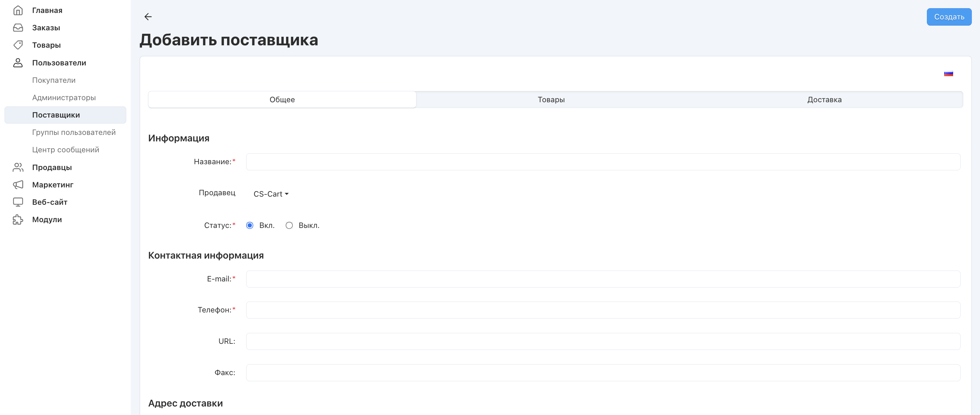Switch to the Доставка tab
The height and width of the screenshot is (415, 980).
[x=824, y=100]
